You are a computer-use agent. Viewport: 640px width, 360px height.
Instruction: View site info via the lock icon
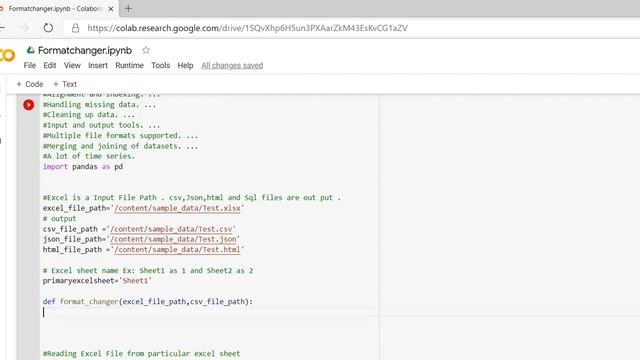coord(75,28)
